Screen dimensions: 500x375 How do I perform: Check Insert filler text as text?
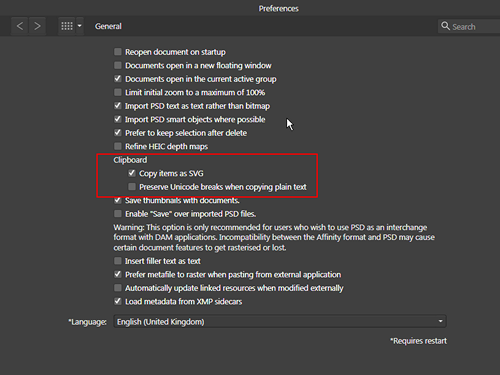118,261
